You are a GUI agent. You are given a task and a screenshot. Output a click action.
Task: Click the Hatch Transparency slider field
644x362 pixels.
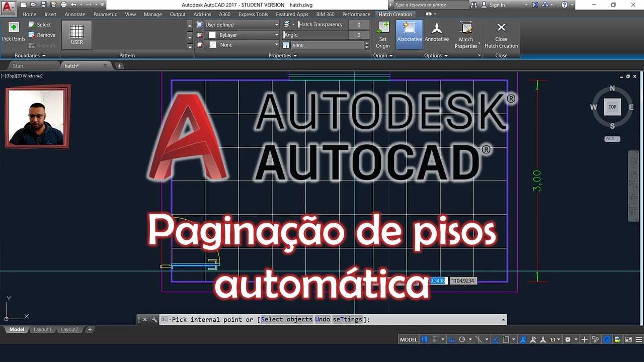[x=323, y=25]
